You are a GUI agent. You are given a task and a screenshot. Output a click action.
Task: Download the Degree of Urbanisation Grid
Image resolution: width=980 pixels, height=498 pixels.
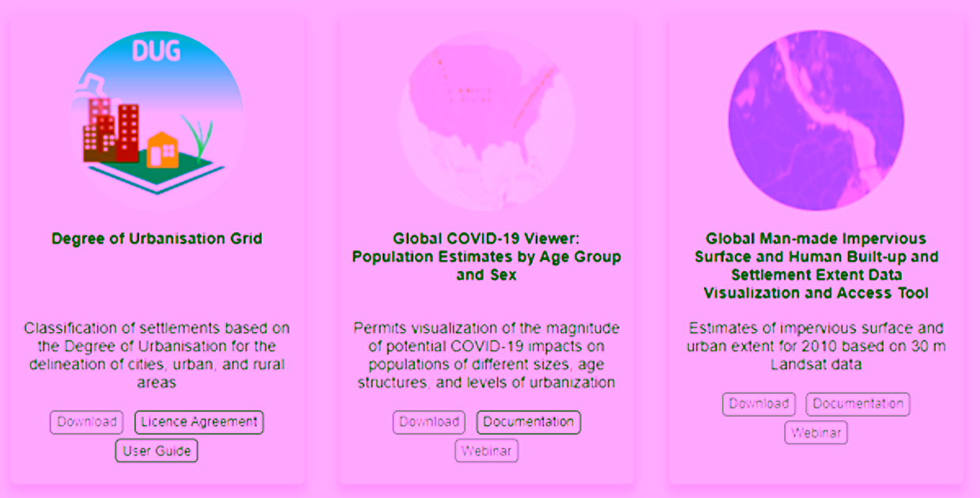tap(87, 422)
